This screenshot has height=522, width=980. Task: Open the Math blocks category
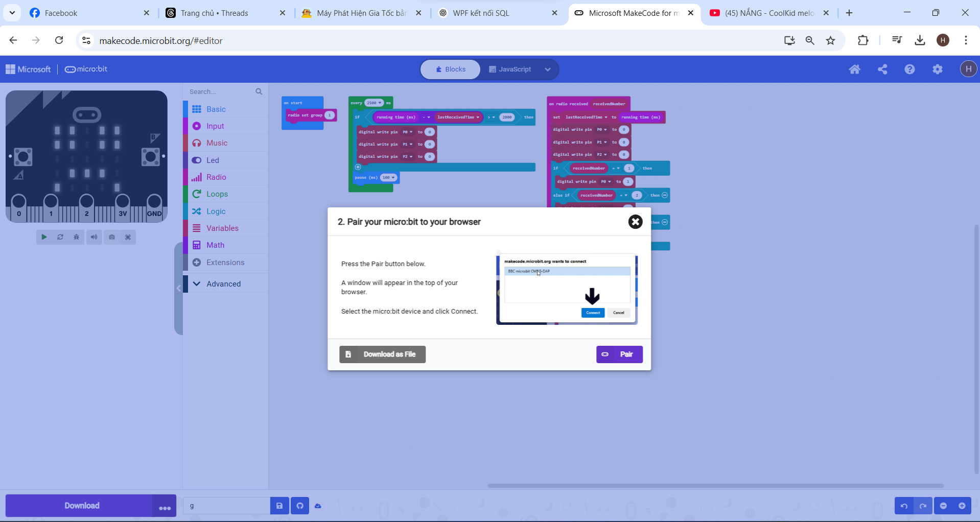coord(225,245)
